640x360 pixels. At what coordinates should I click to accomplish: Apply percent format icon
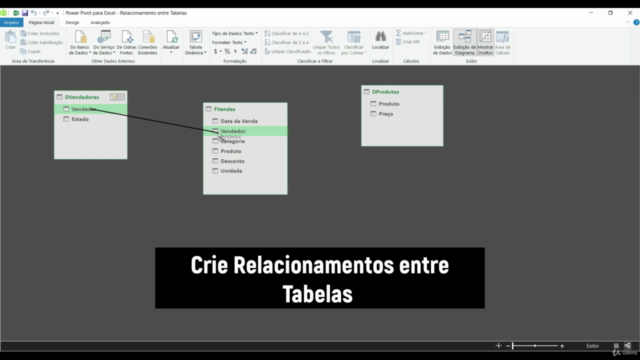coord(227,51)
